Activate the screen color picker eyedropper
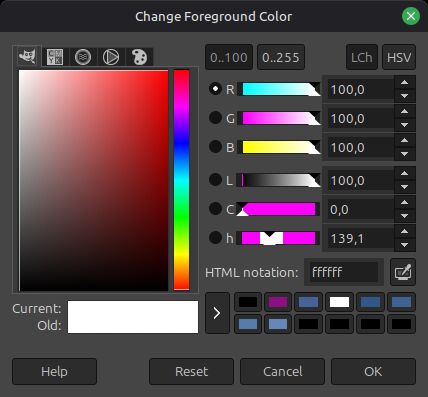The image size is (428, 397). coord(403,272)
